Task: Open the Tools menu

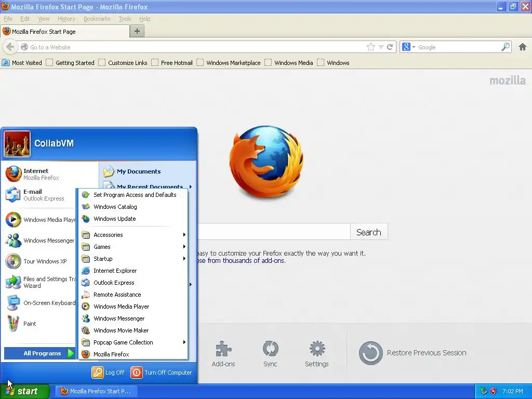Action: click(x=125, y=19)
